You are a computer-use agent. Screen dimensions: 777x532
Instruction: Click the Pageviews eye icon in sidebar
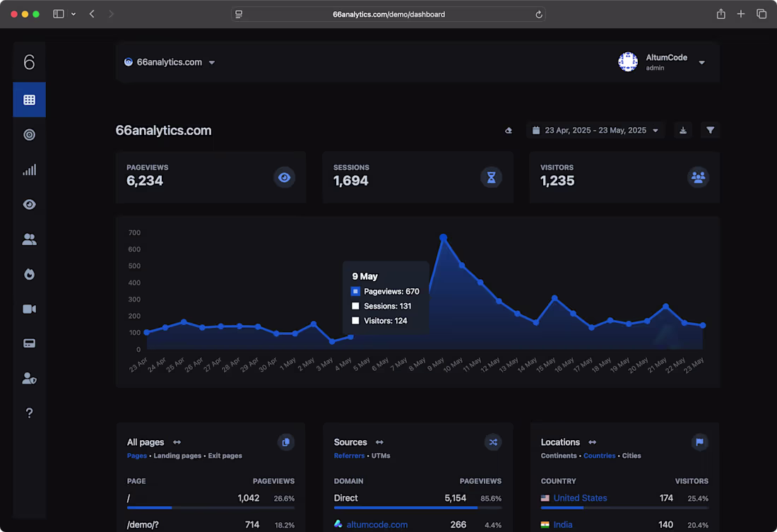pyautogui.click(x=29, y=203)
